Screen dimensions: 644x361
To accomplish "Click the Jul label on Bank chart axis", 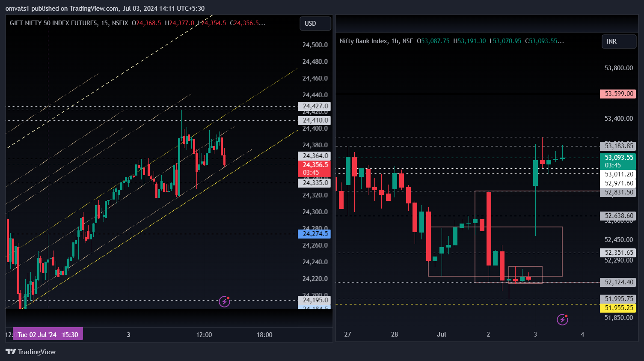I will click(x=441, y=334).
